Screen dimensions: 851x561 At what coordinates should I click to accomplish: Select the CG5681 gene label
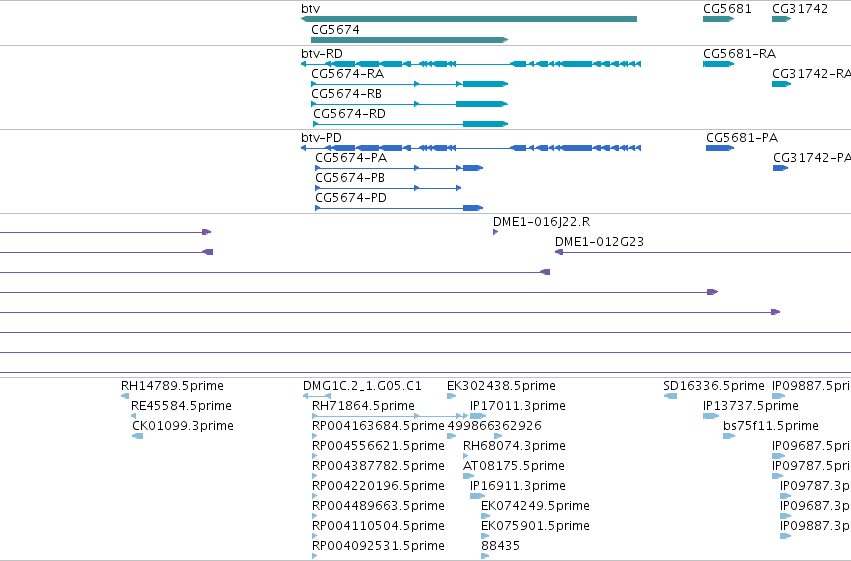(x=727, y=9)
